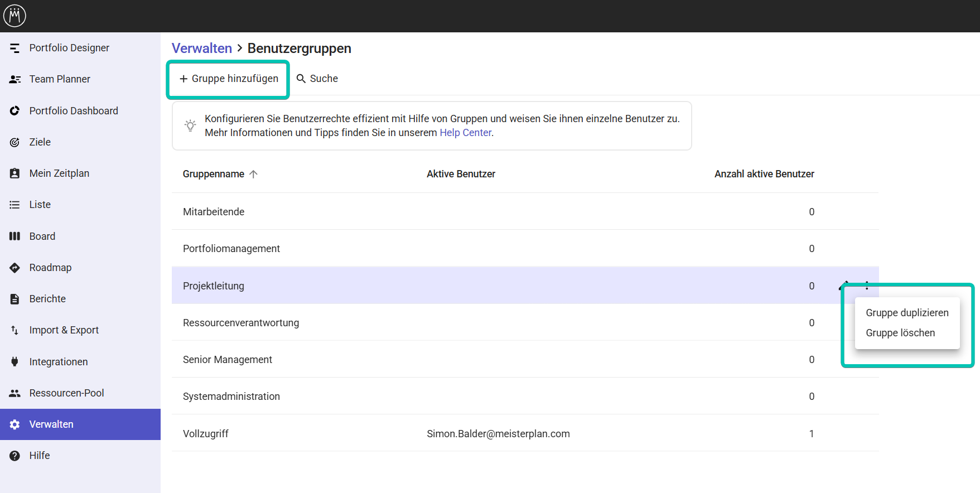This screenshot has height=493, width=980.
Task: Click the Benutzergruppen breadcrumb title
Action: point(299,49)
